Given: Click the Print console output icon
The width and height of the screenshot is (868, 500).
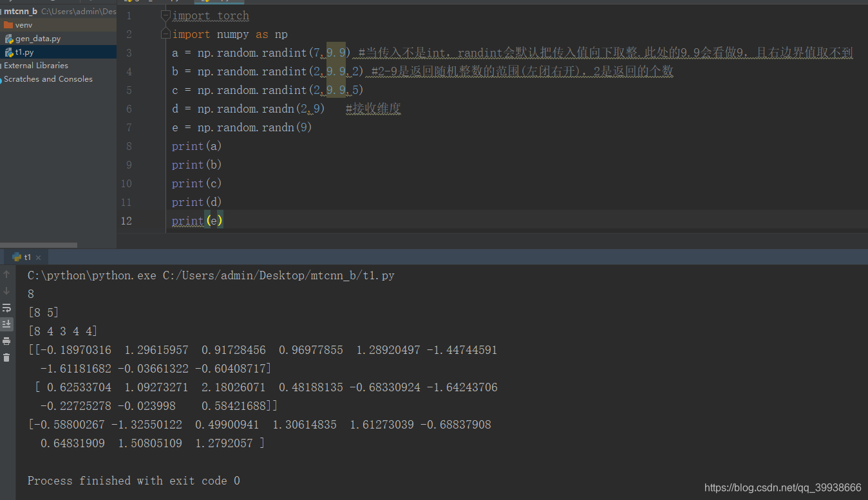Looking at the screenshot, I should point(6,340).
